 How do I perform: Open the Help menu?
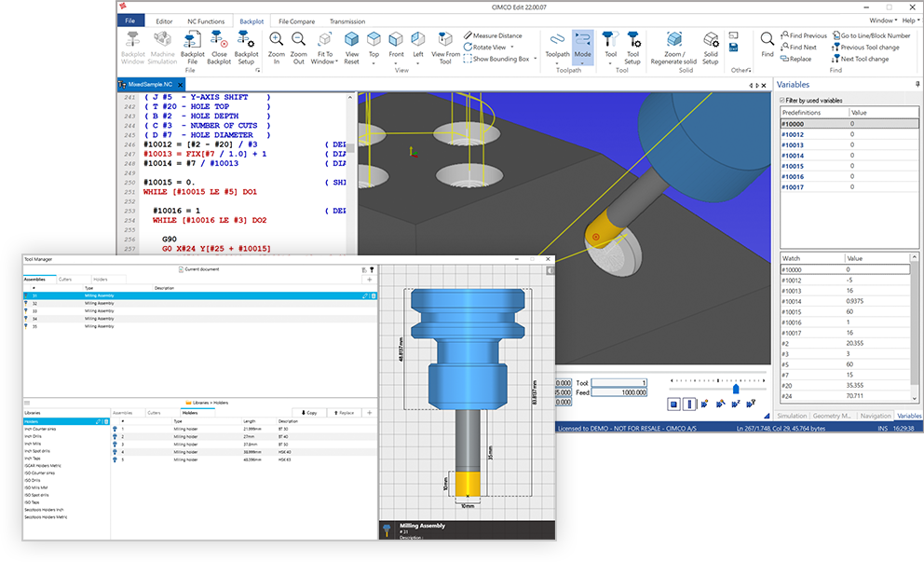tap(910, 21)
